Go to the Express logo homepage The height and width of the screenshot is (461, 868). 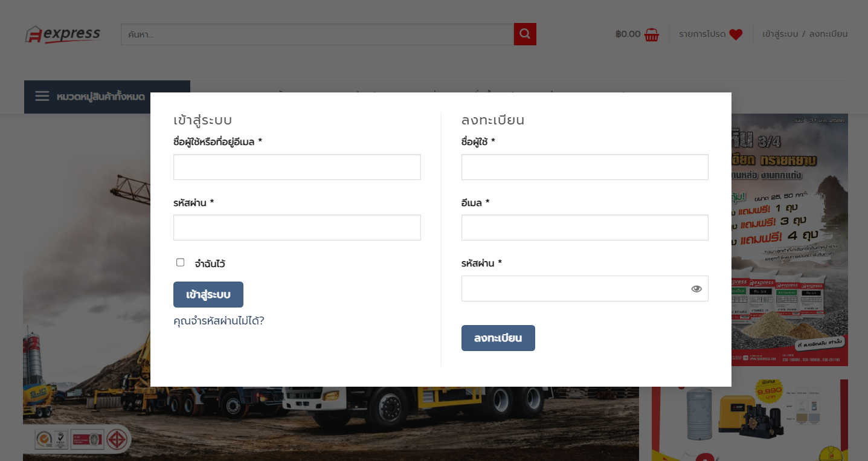[x=63, y=34]
